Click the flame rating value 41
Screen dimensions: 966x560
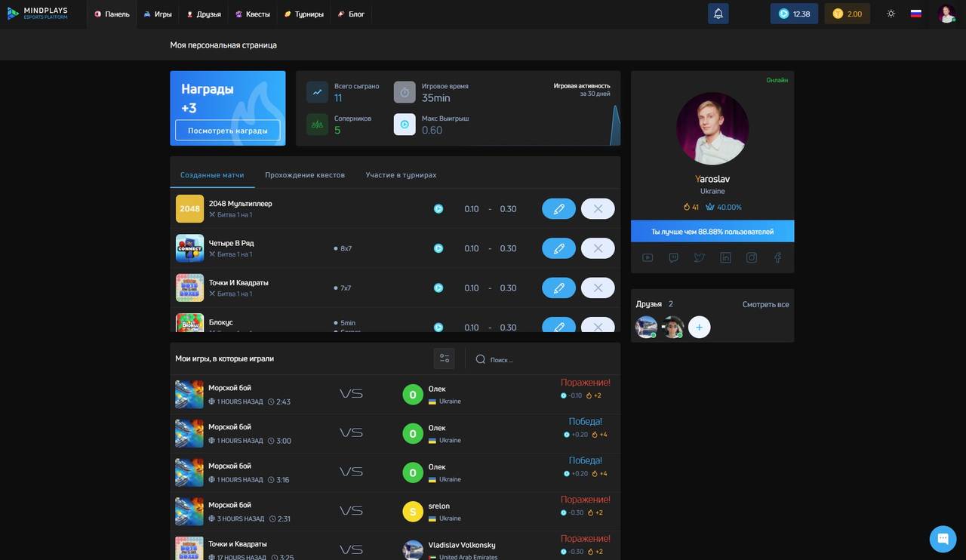691,207
